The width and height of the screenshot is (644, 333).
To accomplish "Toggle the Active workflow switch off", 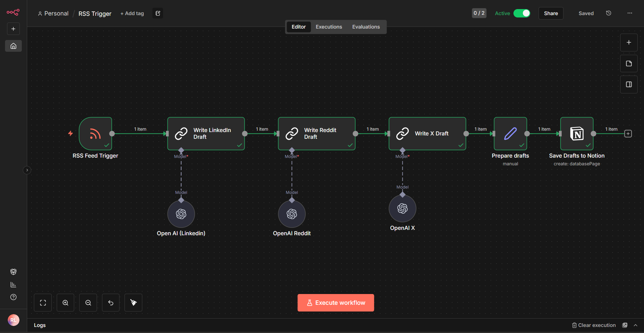I will [522, 13].
